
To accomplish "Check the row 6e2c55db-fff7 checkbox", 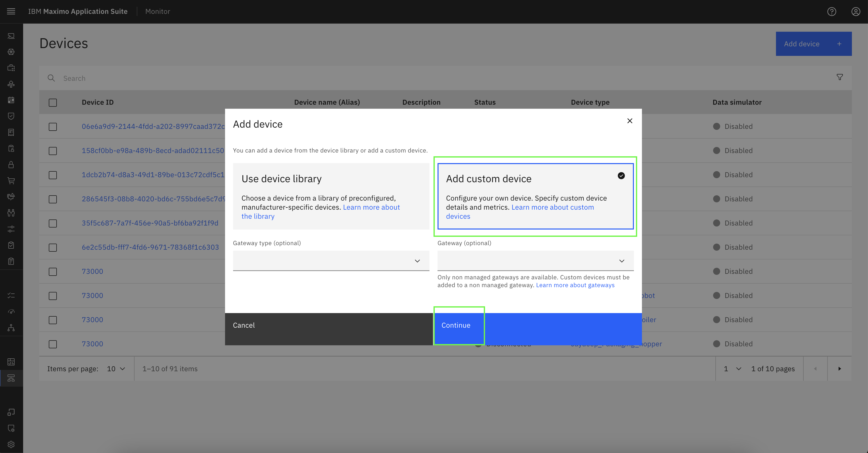I will click(53, 247).
